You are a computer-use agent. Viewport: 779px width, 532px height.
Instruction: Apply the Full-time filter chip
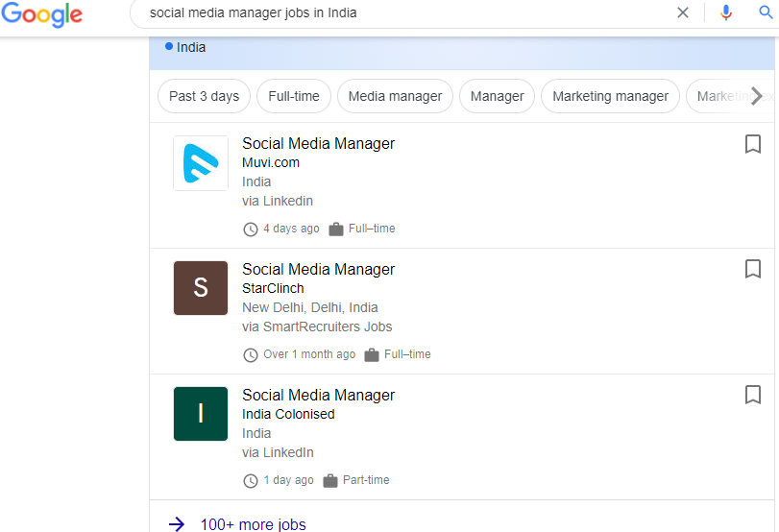click(x=294, y=96)
